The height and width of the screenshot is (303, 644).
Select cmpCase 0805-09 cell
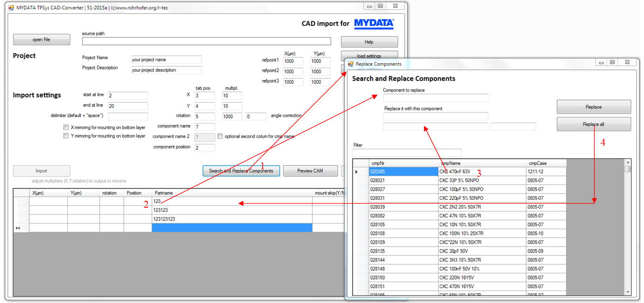pos(547,251)
